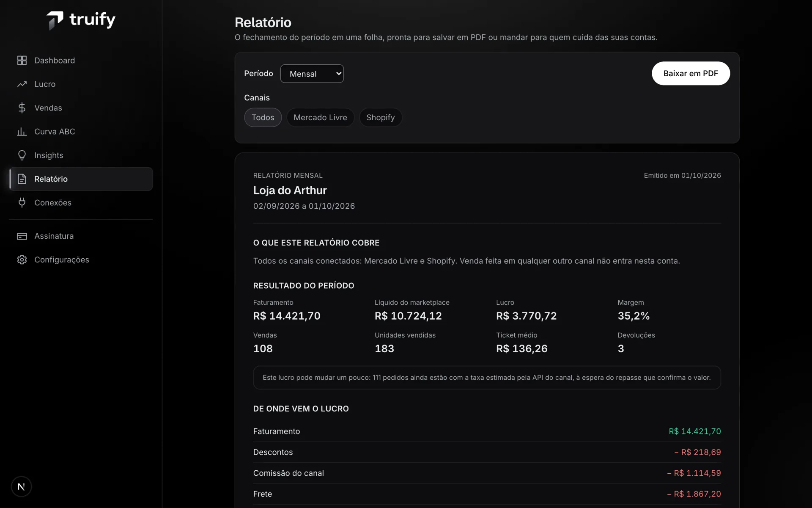Click the Relatório document icon
The width and height of the screenshot is (812, 508).
[x=22, y=179]
